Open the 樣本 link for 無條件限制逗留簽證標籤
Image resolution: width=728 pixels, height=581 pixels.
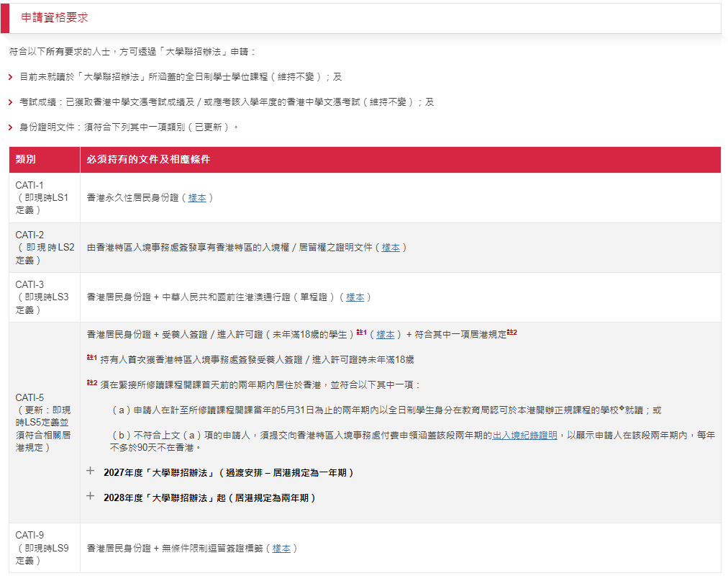(x=281, y=548)
